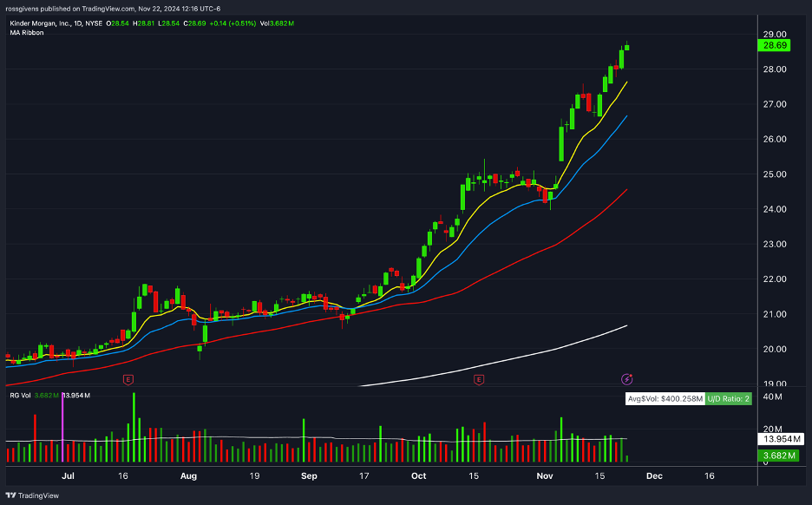
Task: Click the Dec label on time axis
Action: tap(654, 476)
